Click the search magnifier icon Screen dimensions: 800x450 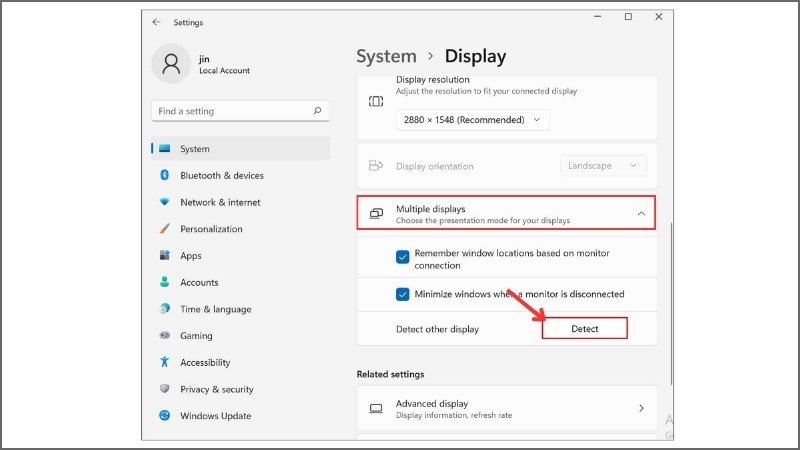tap(317, 111)
